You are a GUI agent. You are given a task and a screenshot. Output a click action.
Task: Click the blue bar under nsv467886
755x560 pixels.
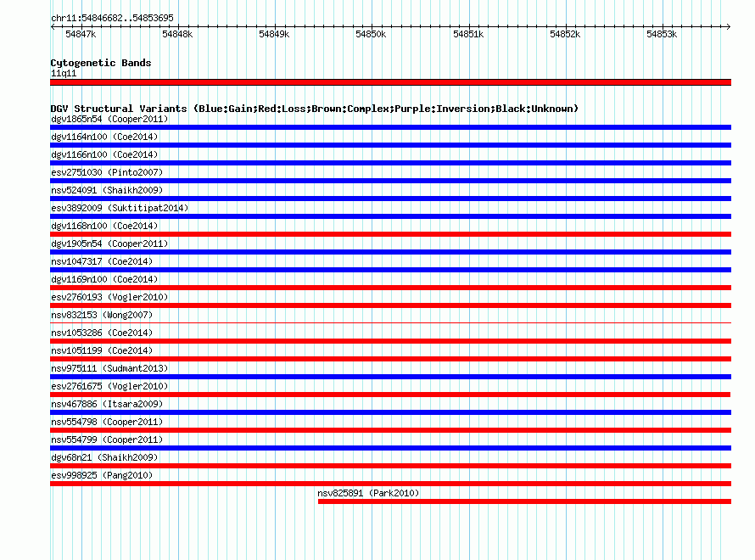coord(390,412)
